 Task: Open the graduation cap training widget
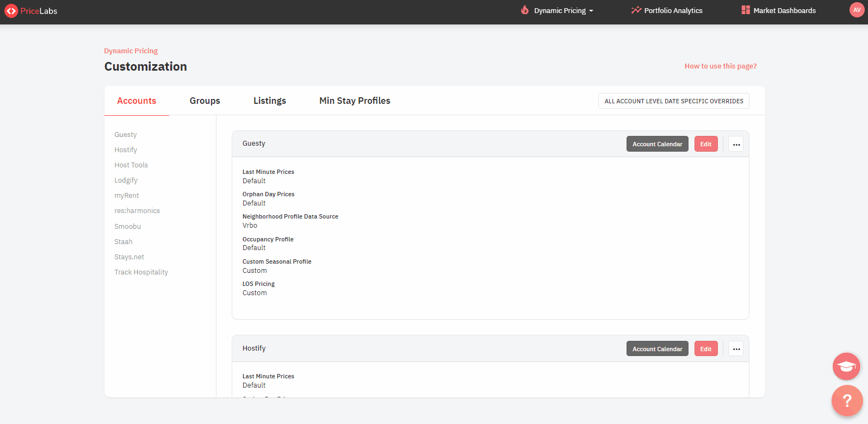click(846, 366)
